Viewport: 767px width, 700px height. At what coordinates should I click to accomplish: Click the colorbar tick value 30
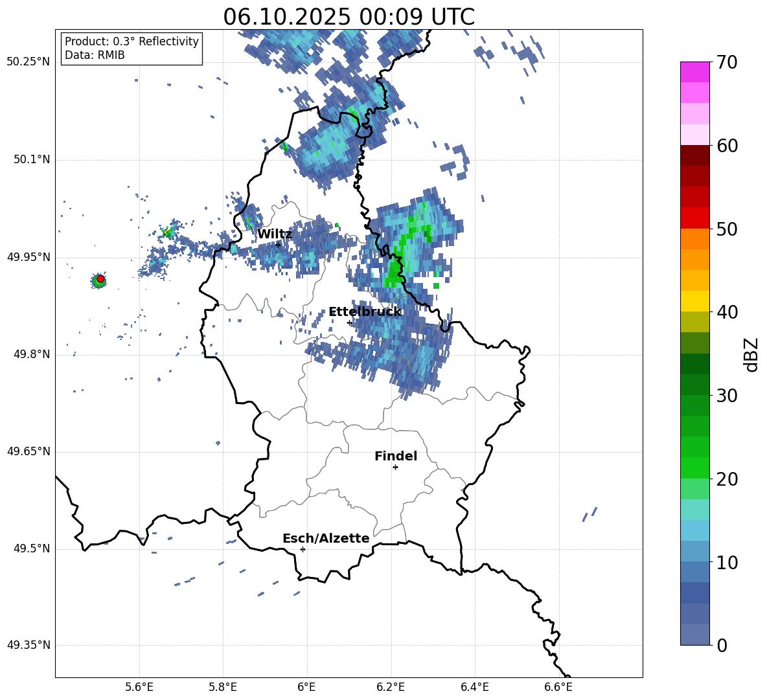click(727, 396)
